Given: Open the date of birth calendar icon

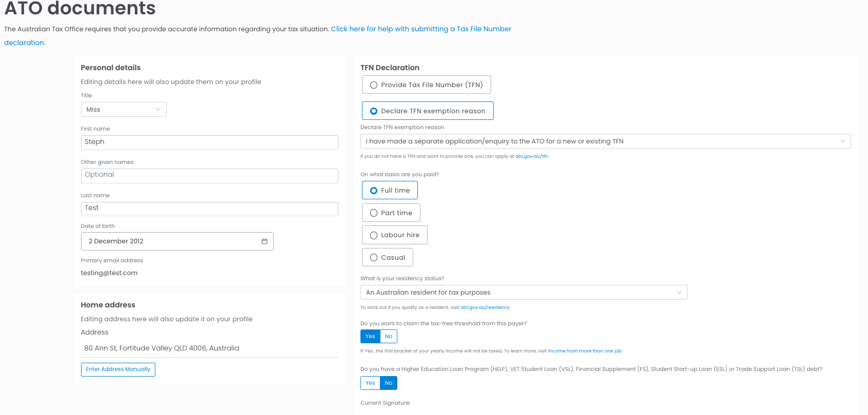Looking at the screenshot, I should [x=265, y=241].
